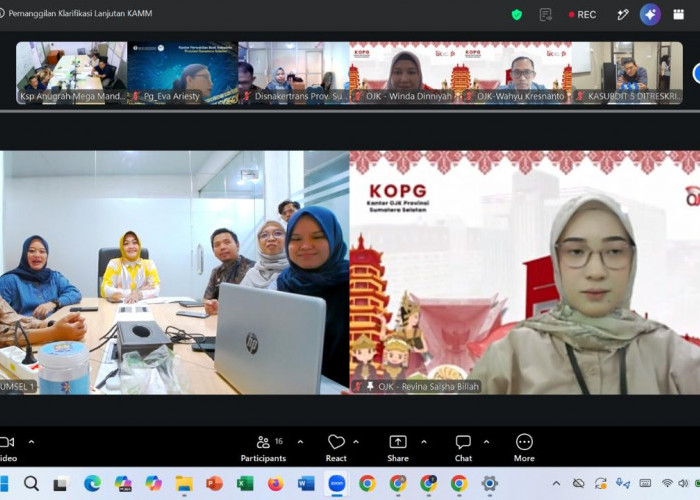
Task: Select OJK - Winda Dinniyah video thumbnail
Action: click(x=405, y=73)
